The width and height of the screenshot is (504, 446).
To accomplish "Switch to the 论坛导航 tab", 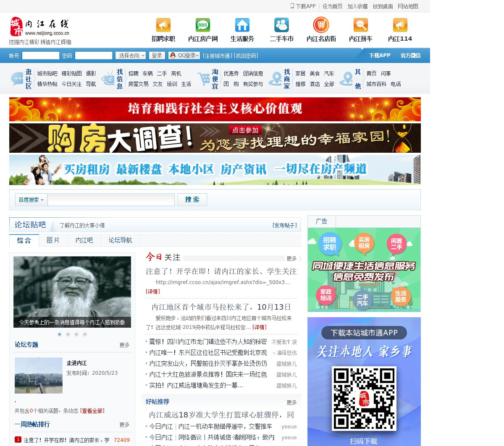I will (121, 240).
